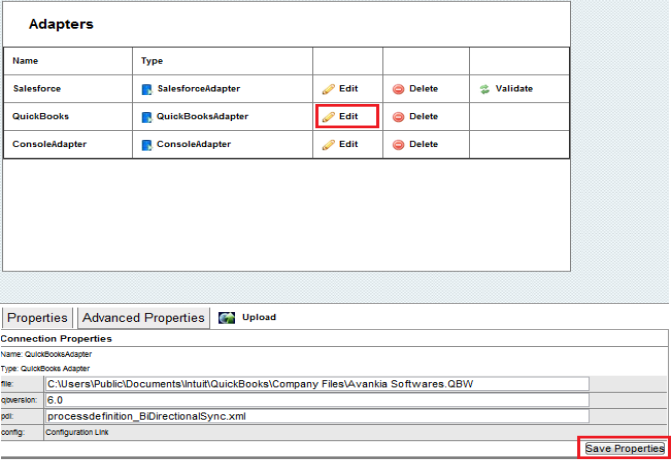Click the red Delete icon for QuickBooks
The height and width of the screenshot is (460, 671).
coord(398,117)
